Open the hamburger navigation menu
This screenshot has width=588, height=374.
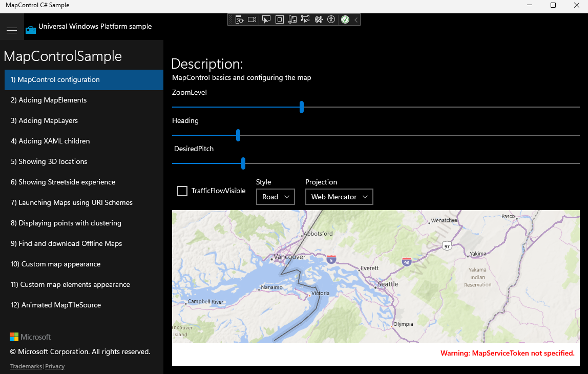(12, 30)
